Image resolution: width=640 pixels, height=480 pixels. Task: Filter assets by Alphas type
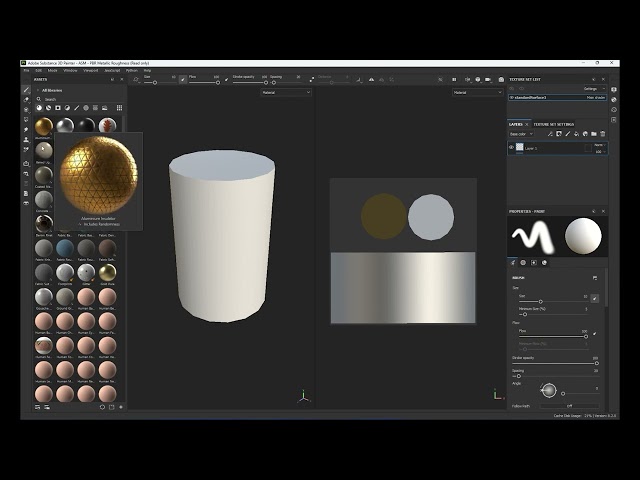[x=86, y=108]
